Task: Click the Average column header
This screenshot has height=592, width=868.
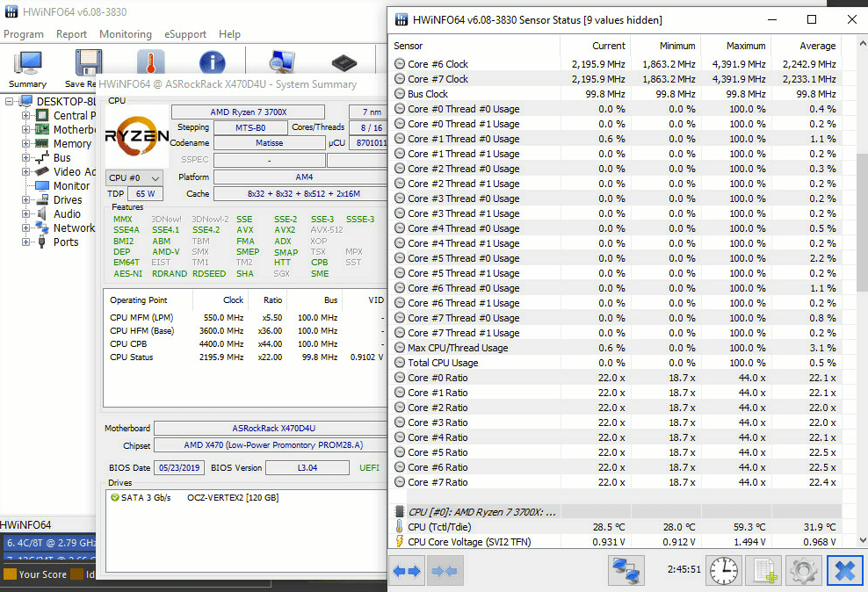Action: point(806,46)
